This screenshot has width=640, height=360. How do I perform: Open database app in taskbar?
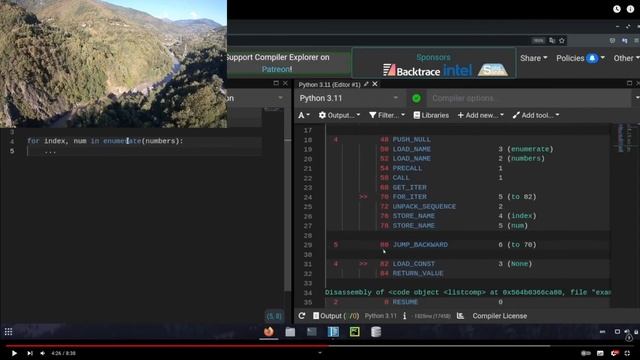point(376,332)
